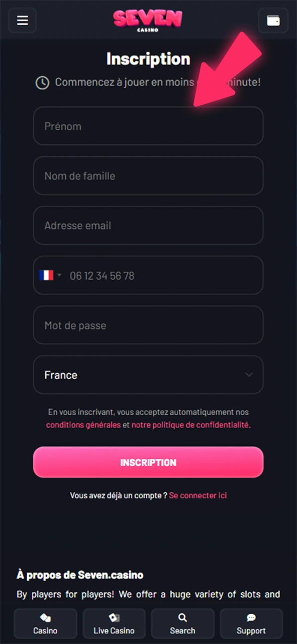297x644 pixels.
Task: Click the Se connecter ici link
Action: tap(197, 495)
